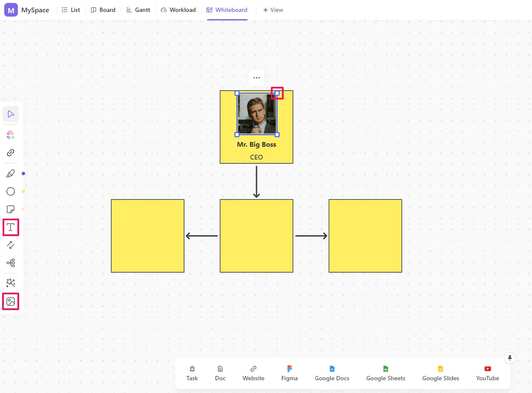Insert a Google Sheets embed
Viewport: 532px width, 393px height.
386,373
